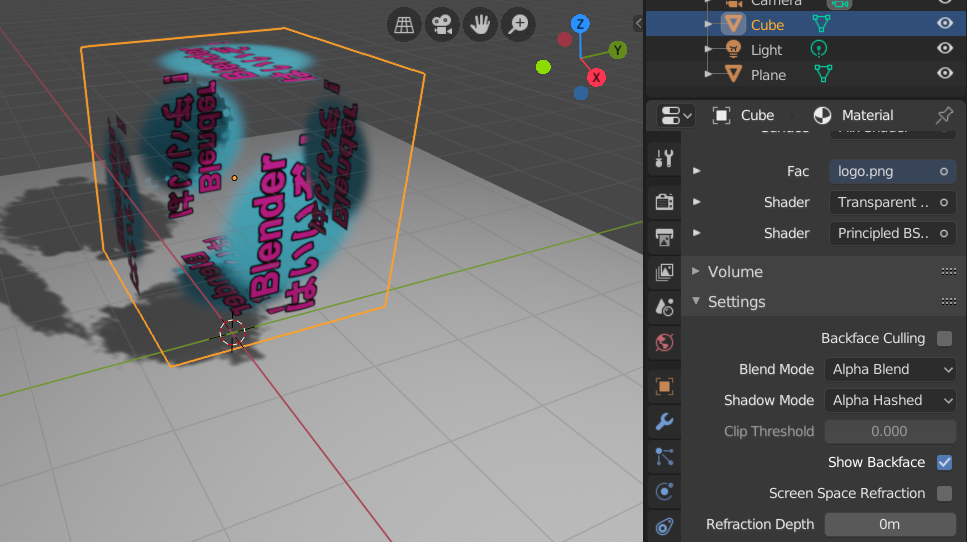Click the Fac socket dot next to logo.png
The height and width of the screenshot is (542, 967).
click(944, 171)
